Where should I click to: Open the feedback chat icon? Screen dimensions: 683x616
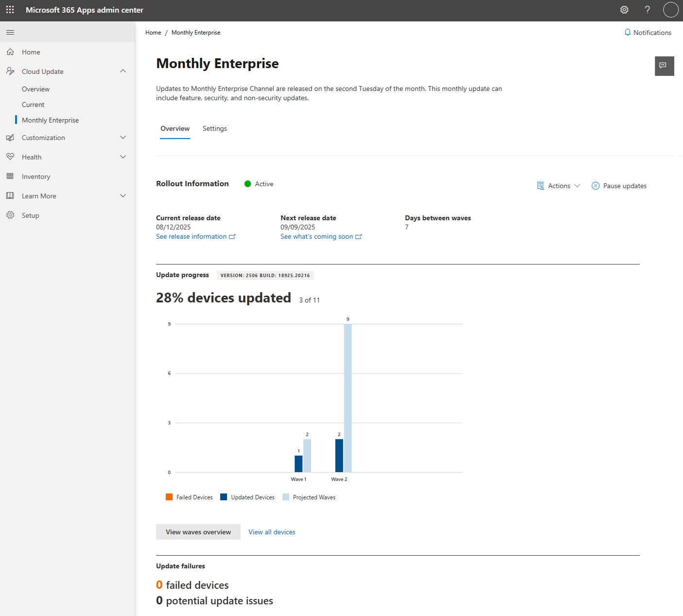coord(664,66)
